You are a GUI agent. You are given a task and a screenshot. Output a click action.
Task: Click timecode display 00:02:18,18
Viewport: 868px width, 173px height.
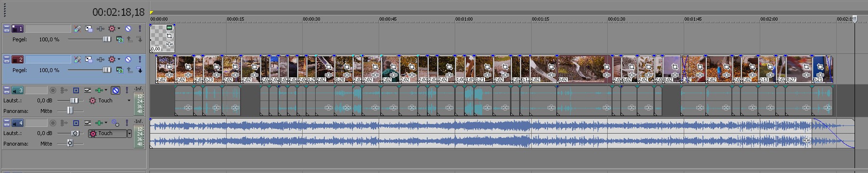[118, 12]
